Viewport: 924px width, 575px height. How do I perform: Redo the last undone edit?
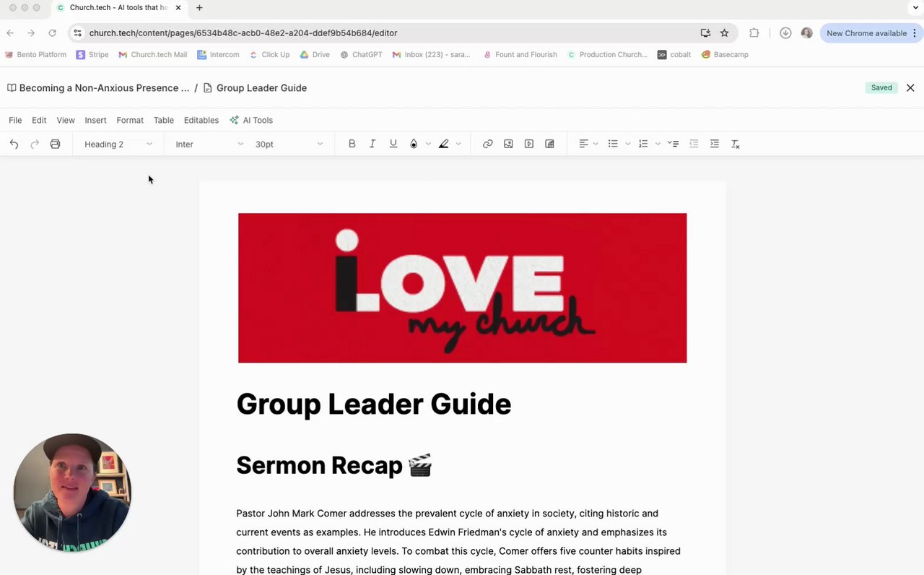click(x=35, y=144)
